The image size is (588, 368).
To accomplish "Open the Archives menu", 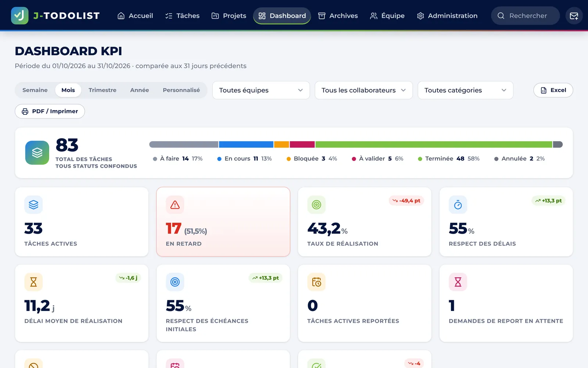I will click(x=338, y=16).
